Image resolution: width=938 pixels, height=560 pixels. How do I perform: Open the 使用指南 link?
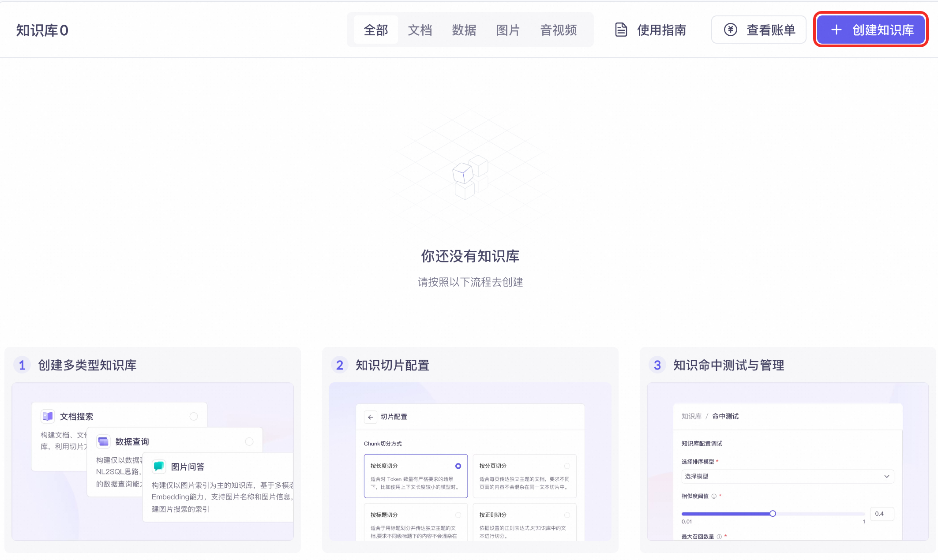click(661, 30)
